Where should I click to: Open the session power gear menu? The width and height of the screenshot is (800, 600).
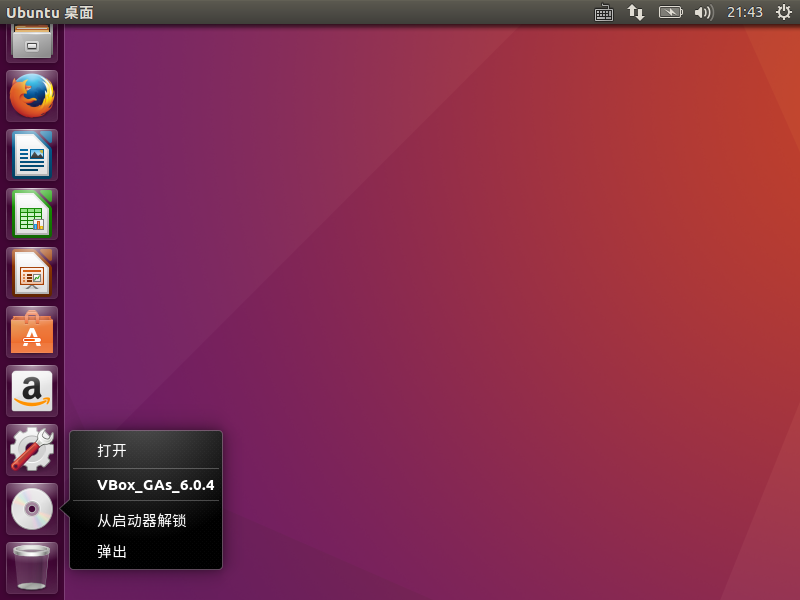point(784,12)
